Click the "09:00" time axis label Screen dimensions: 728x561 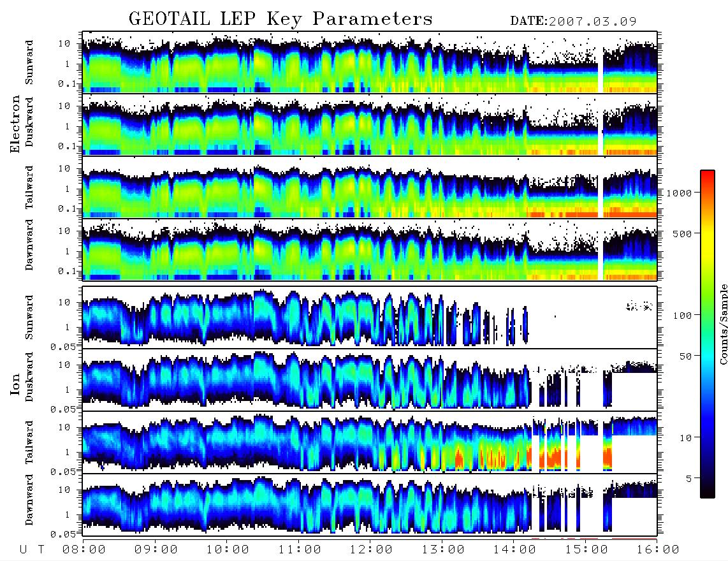pyautogui.click(x=156, y=550)
